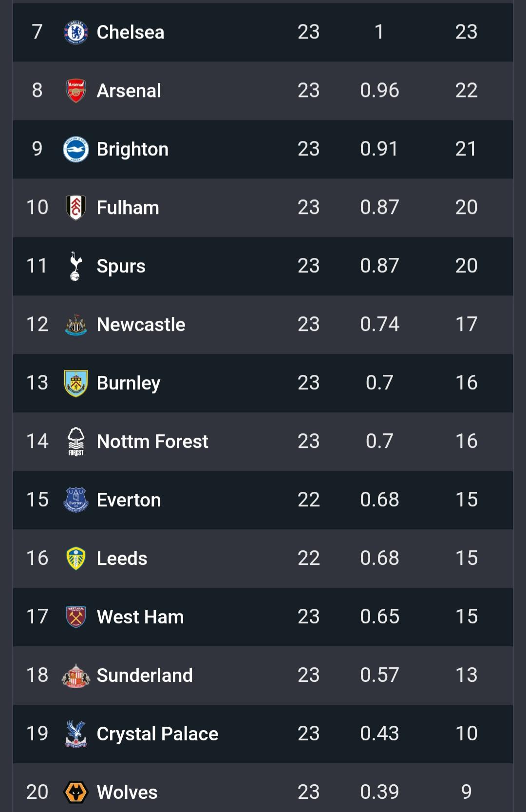Tap the Crystal Palace eagle crest
This screenshot has height=812, width=526.
76,734
